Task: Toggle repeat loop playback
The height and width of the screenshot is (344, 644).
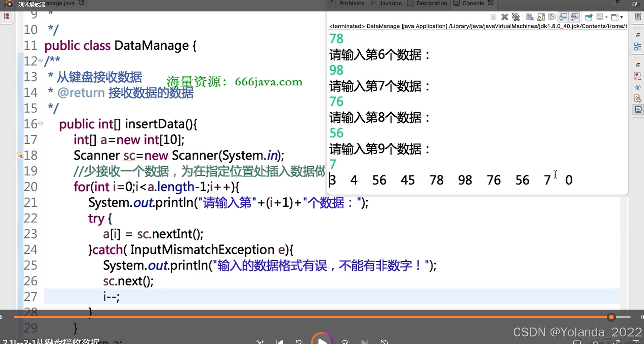Action: (384, 342)
